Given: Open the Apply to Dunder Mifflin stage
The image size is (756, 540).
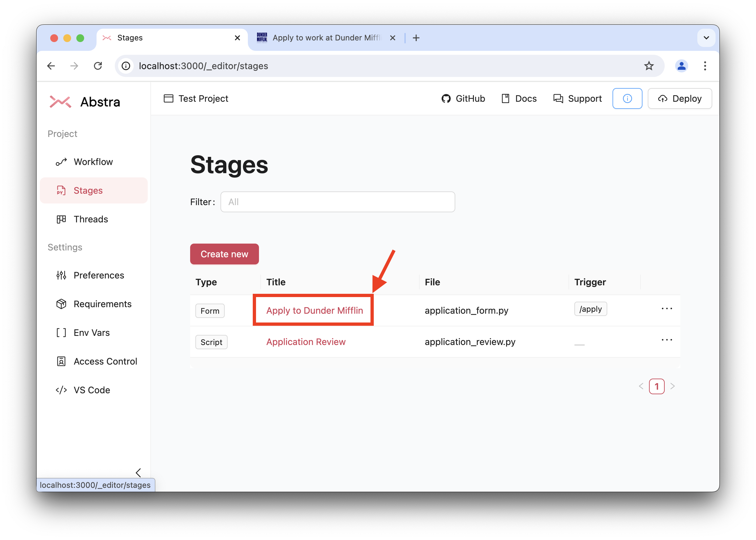Looking at the screenshot, I should [315, 310].
